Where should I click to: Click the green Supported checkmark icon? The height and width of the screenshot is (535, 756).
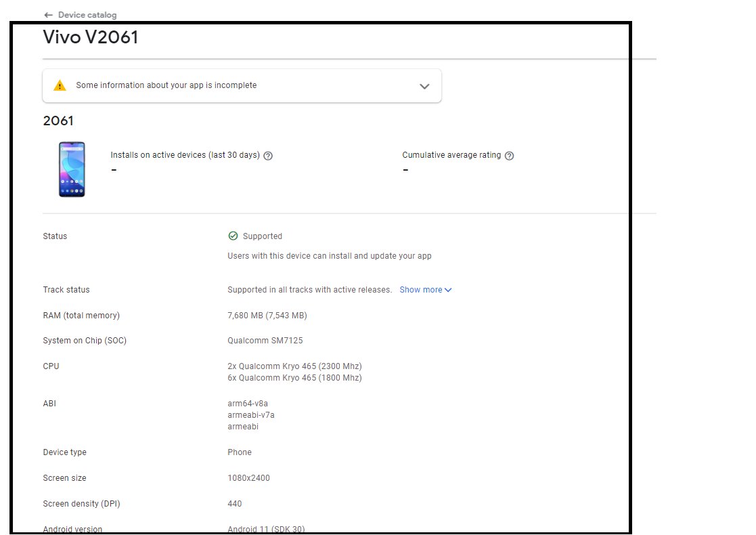click(x=233, y=236)
